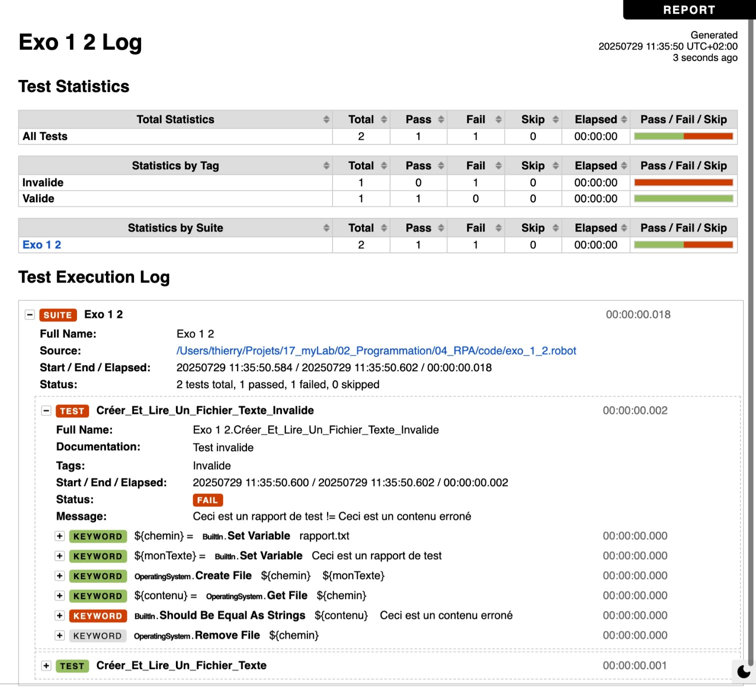Sort Total Statistics Pass column arrows
The height and width of the screenshot is (700, 756).
pos(441,119)
